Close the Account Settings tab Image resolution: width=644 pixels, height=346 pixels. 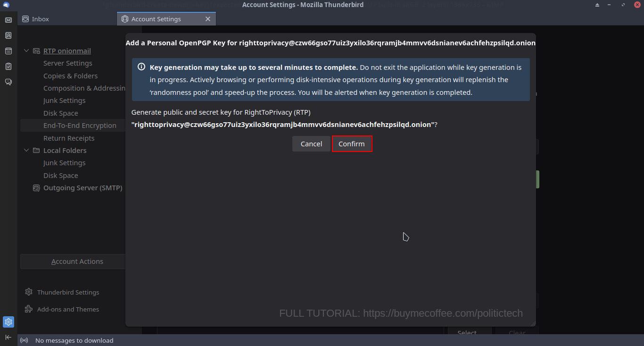point(208,19)
